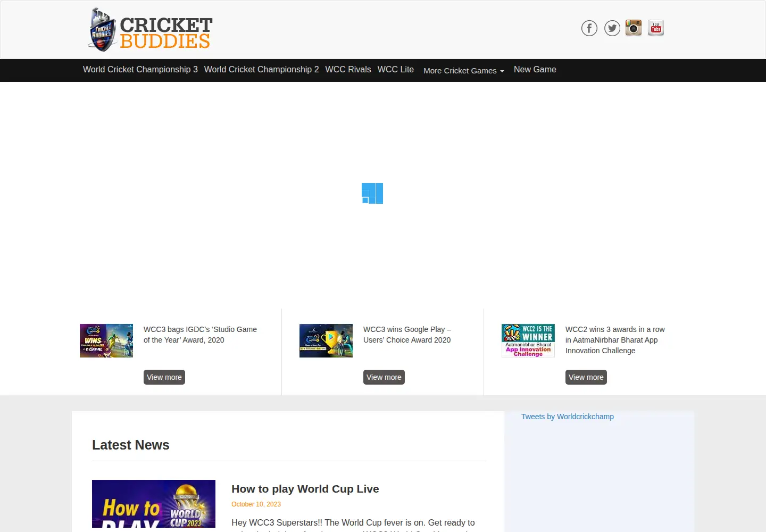Go to WCC Lite page

[x=396, y=70]
